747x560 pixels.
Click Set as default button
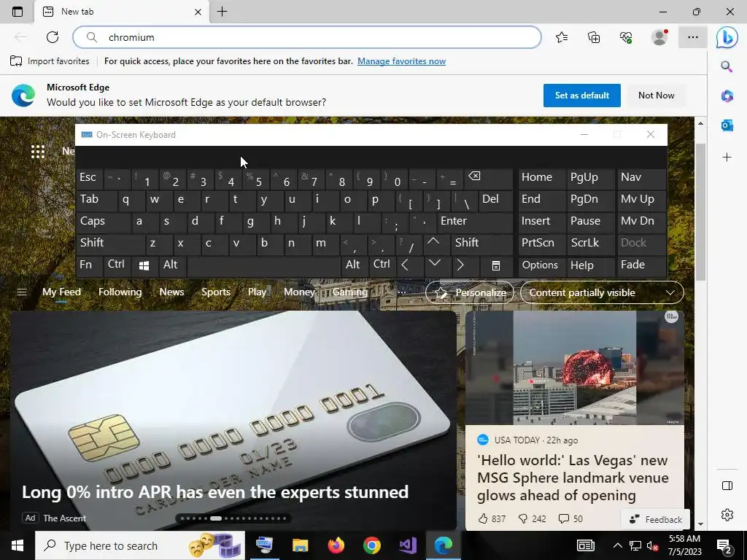581,96
